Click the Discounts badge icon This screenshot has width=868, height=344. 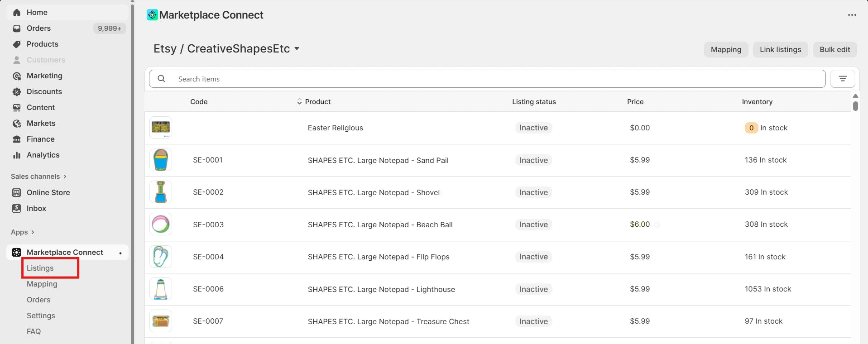(x=17, y=92)
